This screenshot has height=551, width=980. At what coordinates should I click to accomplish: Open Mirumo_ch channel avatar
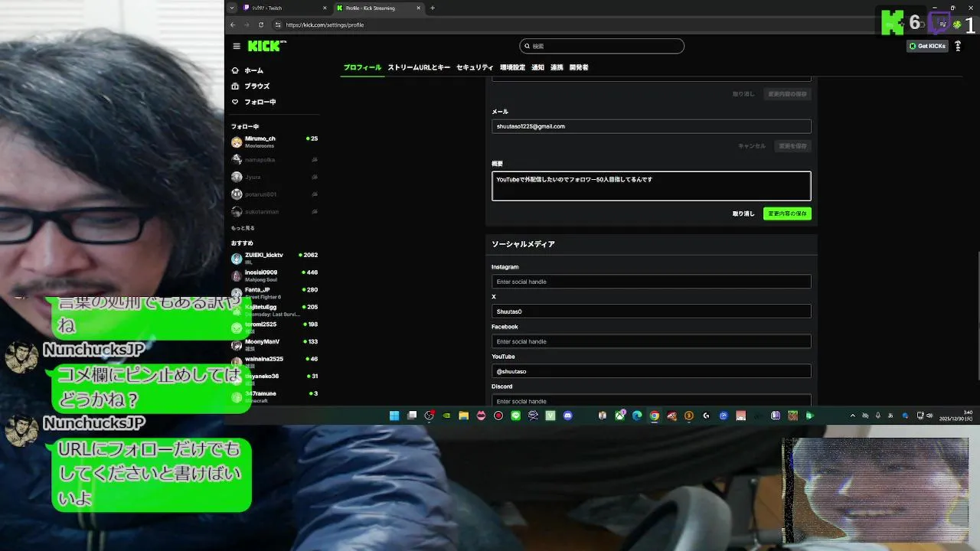pos(237,142)
